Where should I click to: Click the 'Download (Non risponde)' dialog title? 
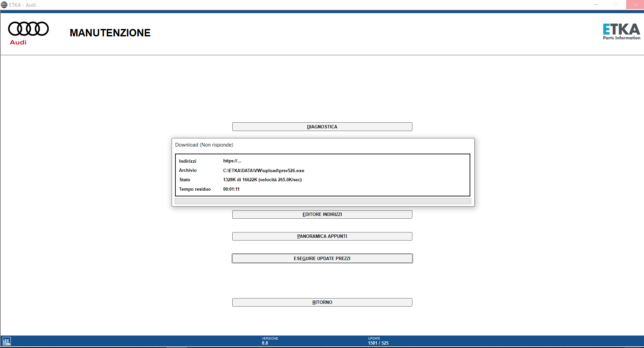pyautogui.click(x=204, y=145)
